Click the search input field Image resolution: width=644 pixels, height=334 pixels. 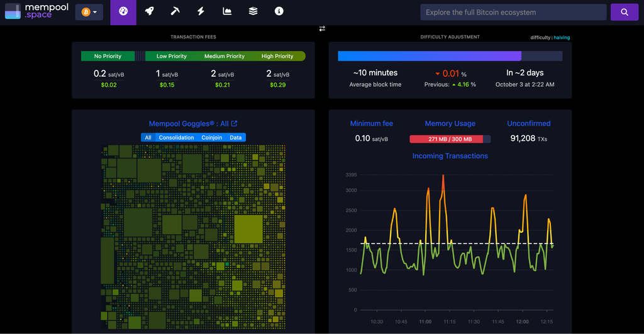pyautogui.click(x=513, y=13)
